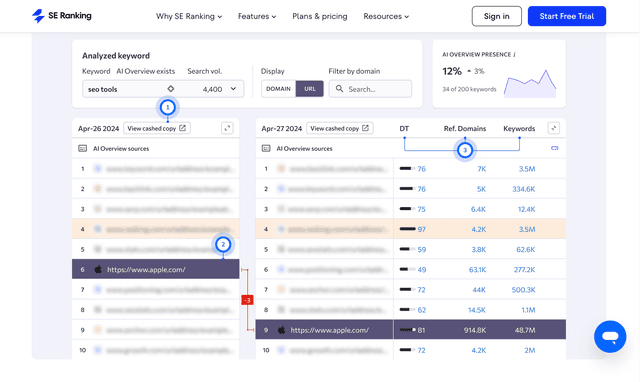This screenshot has width=640, height=382.
Task: Start the free trial
Action: click(x=567, y=16)
